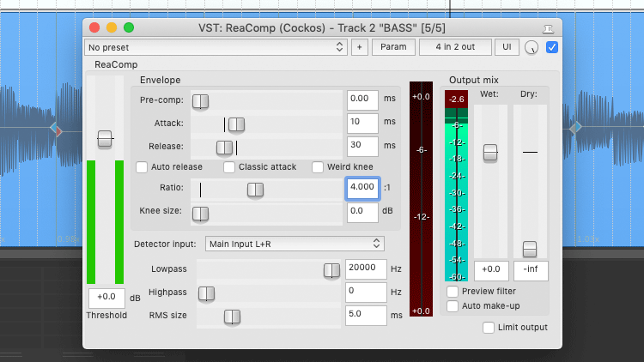Enable Weird knee checkbox

[x=318, y=167]
